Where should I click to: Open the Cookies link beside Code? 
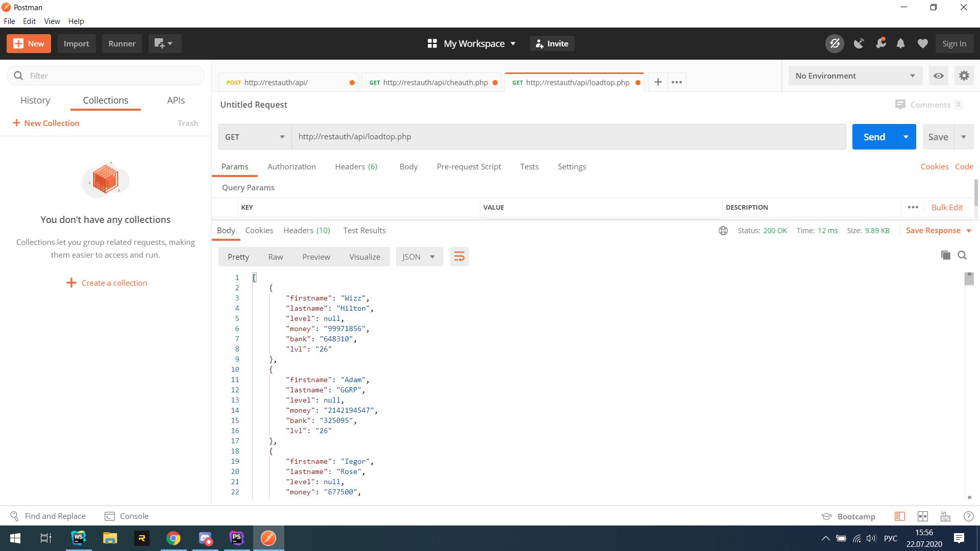[x=934, y=167]
